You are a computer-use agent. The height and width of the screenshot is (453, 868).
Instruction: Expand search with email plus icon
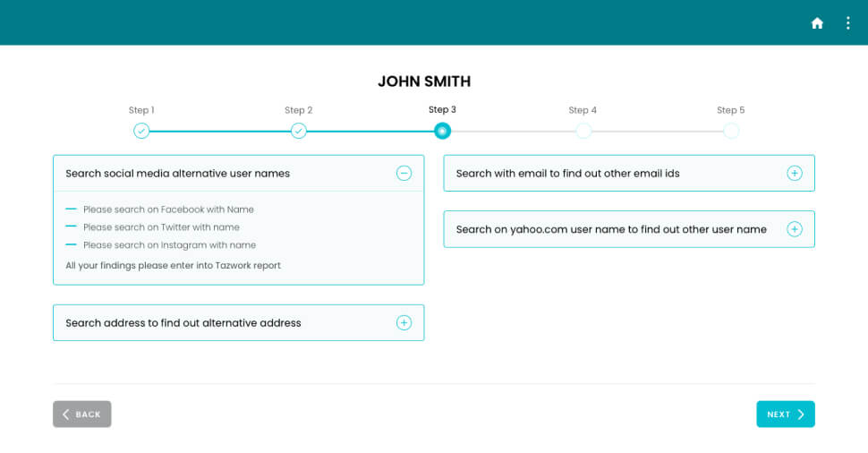point(794,174)
